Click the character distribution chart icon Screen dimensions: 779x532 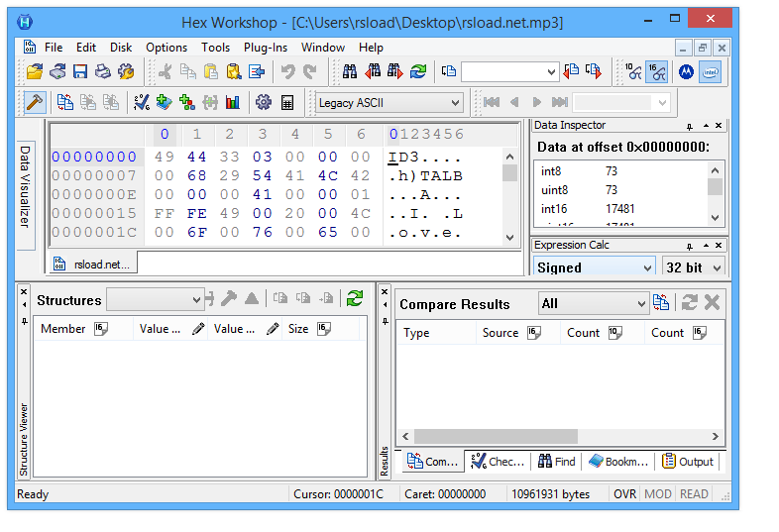233,102
